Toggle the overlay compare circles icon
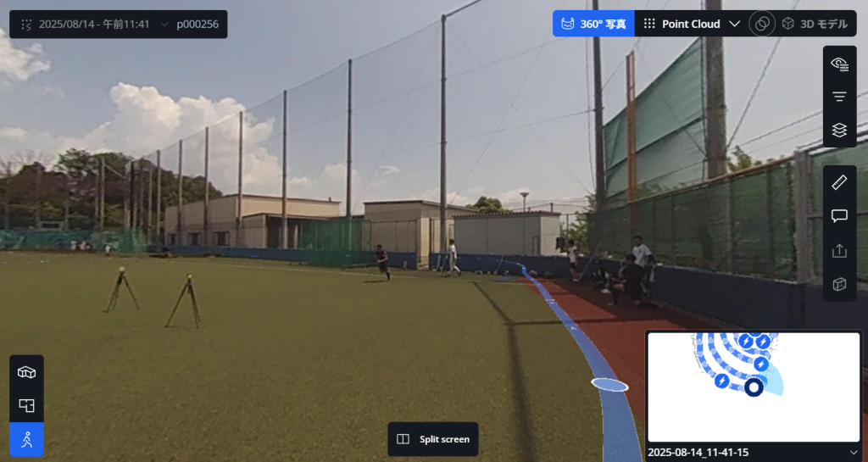Viewport: 868px width, 462px height. (762, 24)
